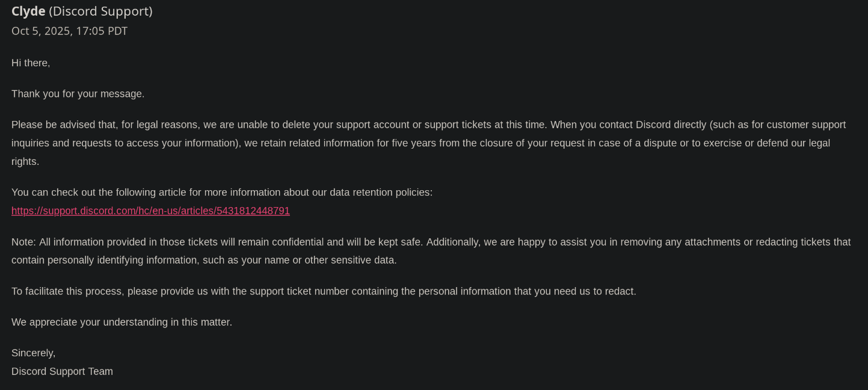Click the "Discord Support Team" signature

coord(62,371)
